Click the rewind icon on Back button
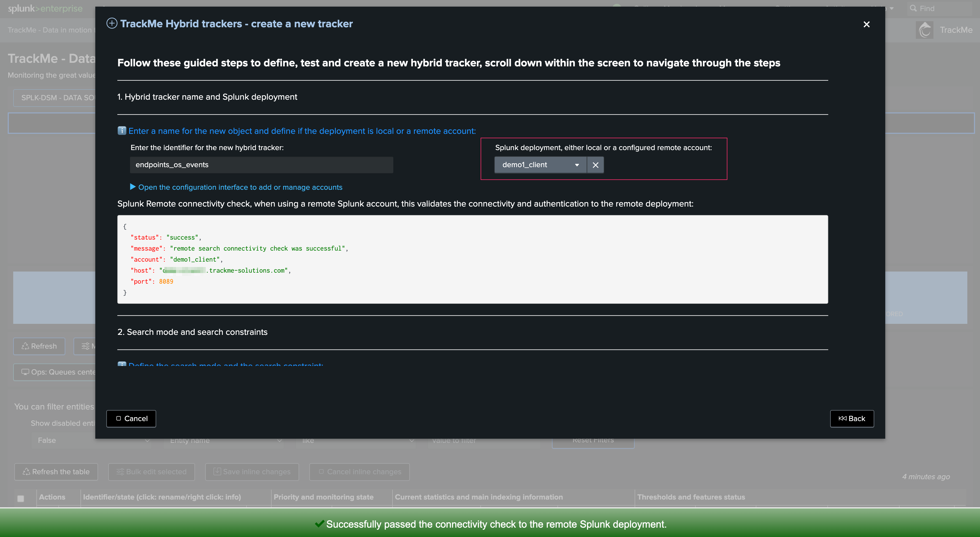The image size is (980, 537). coord(842,418)
